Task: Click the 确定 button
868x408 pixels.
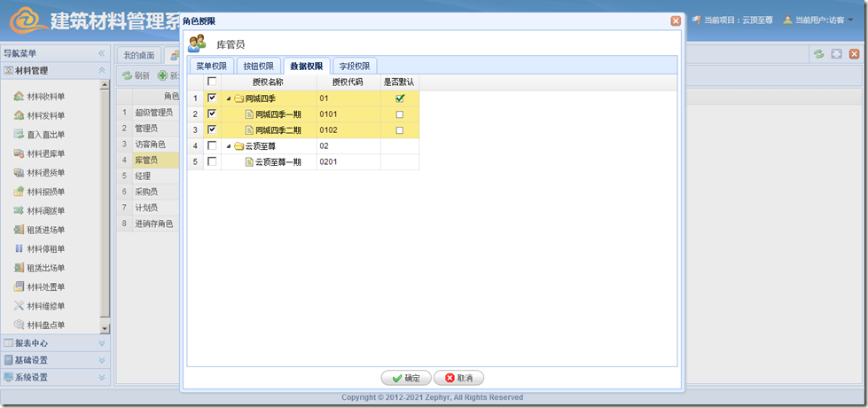Action: click(x=406, y=378)
